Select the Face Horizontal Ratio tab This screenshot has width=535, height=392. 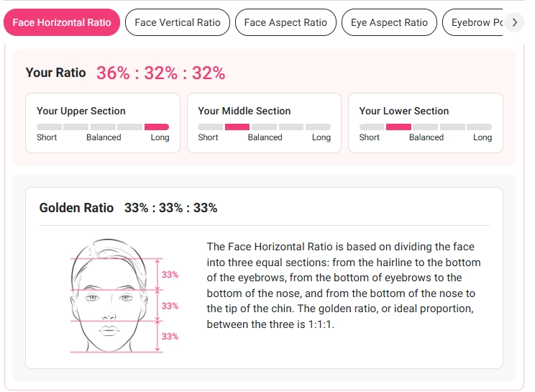click(62, 22)
